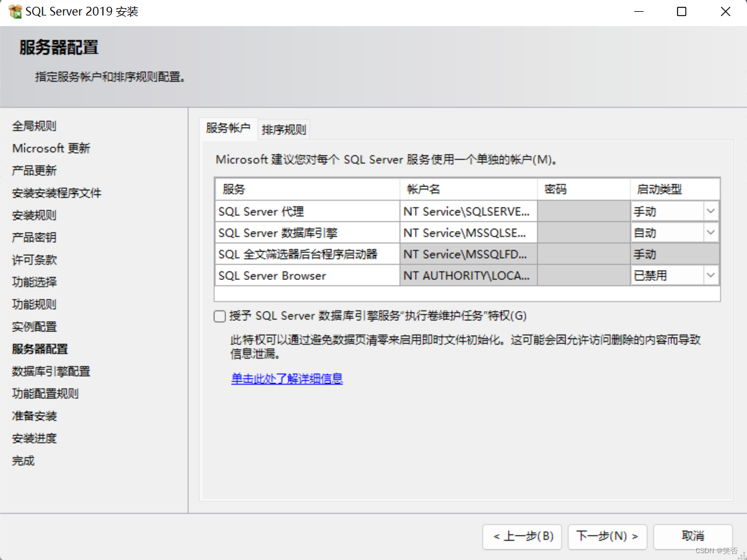Cancel setup with the 取消 button
747x560 pixels.
[693, 536]
